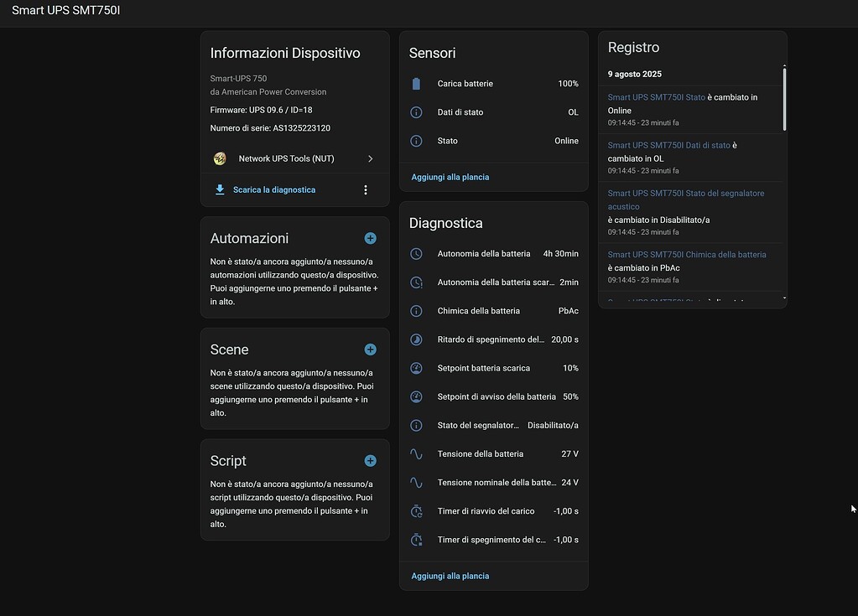Click the icon for Ritardo di spegnimento

point(416,339)
